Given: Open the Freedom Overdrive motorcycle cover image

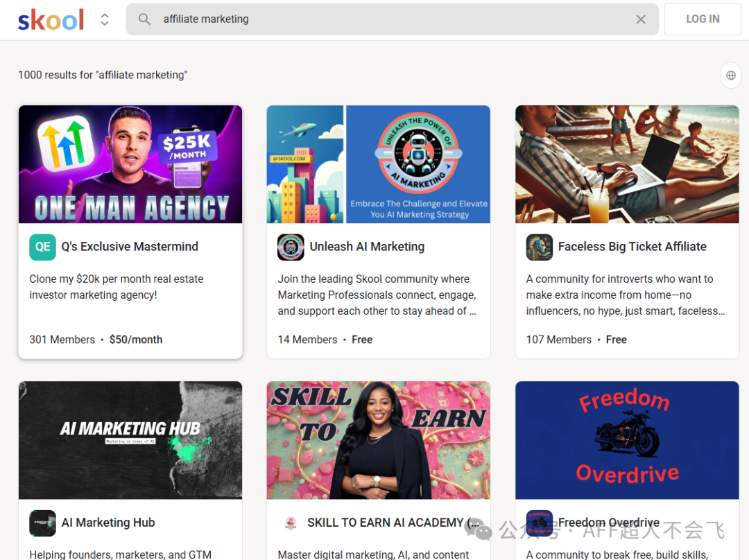Looking at the screenshot, I should (x=627, y=440).
